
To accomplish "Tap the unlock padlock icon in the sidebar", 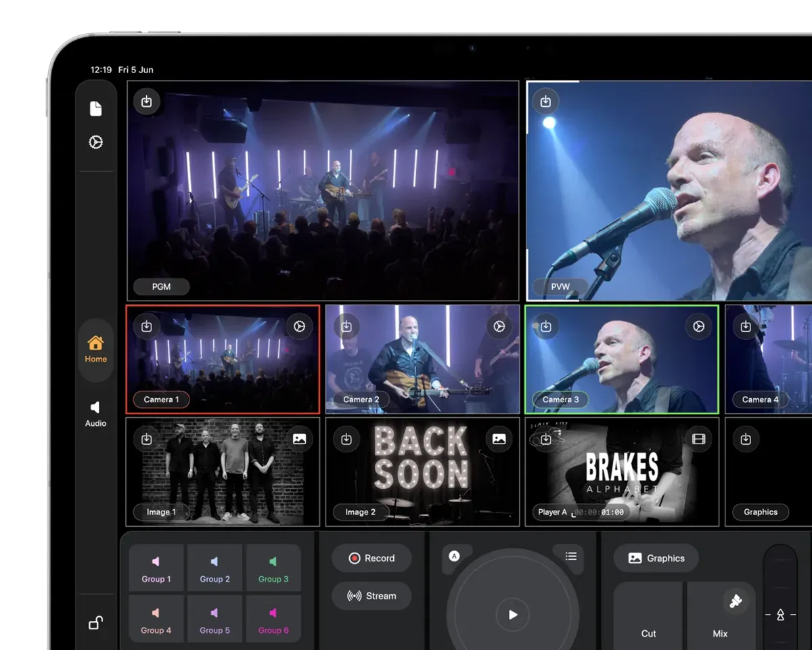I will [96, 623].
